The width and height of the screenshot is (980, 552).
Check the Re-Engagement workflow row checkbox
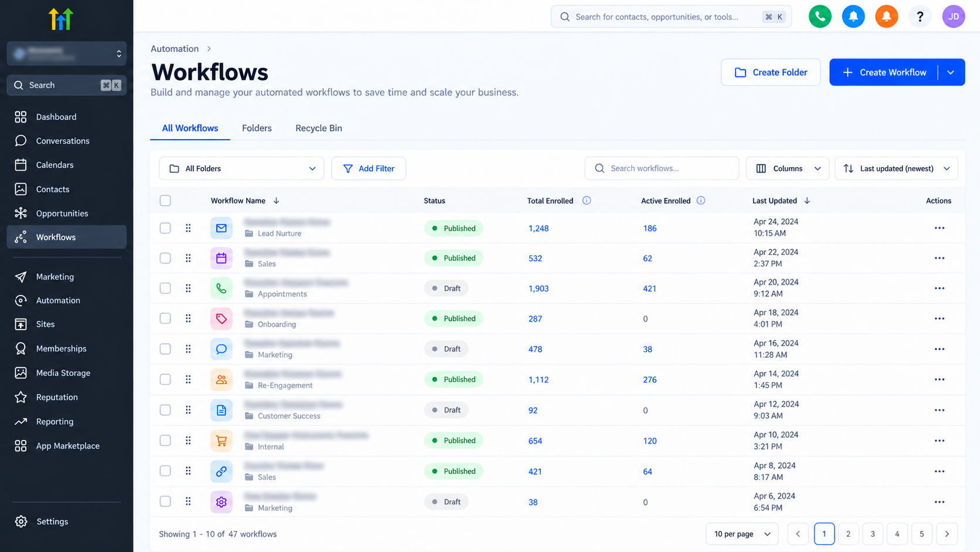pyautogui.click(x=165, y=380)
